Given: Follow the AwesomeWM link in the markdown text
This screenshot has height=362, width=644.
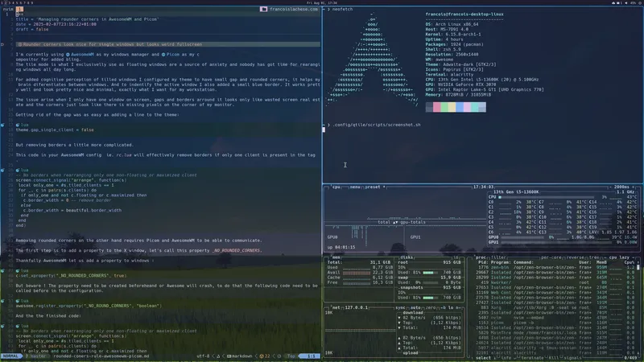Looking at the screenshot, I should (82, 55).
